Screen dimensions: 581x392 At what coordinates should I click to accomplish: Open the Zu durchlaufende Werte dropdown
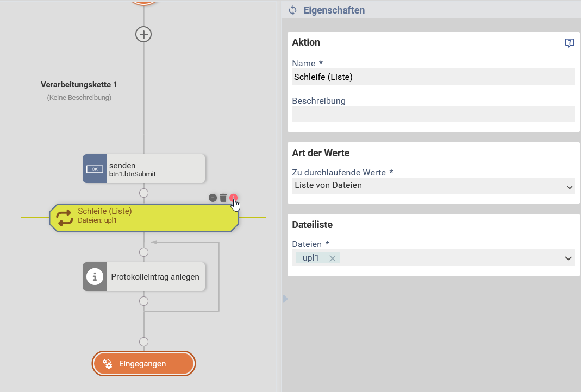[x=569, y=186]
